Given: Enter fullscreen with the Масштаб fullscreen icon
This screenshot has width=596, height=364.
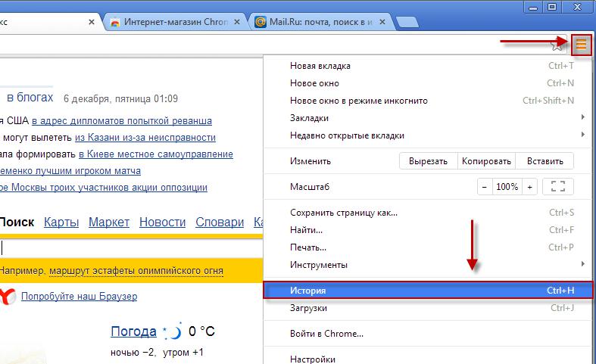Looking at the screenshot, I should (557, 187).
